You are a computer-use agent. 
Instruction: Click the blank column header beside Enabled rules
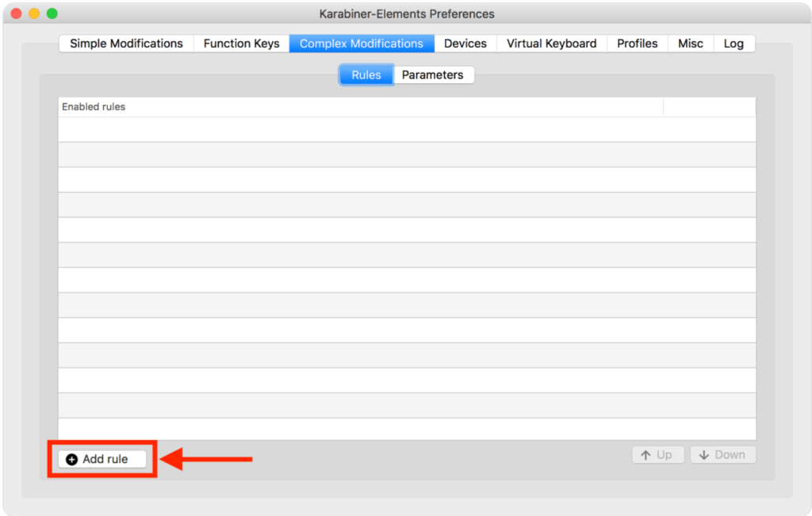709,106
